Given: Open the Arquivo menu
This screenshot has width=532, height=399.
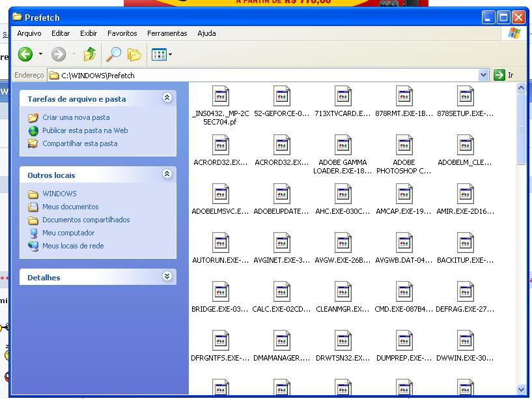Looking at the screenshot, I should point(29,33).
